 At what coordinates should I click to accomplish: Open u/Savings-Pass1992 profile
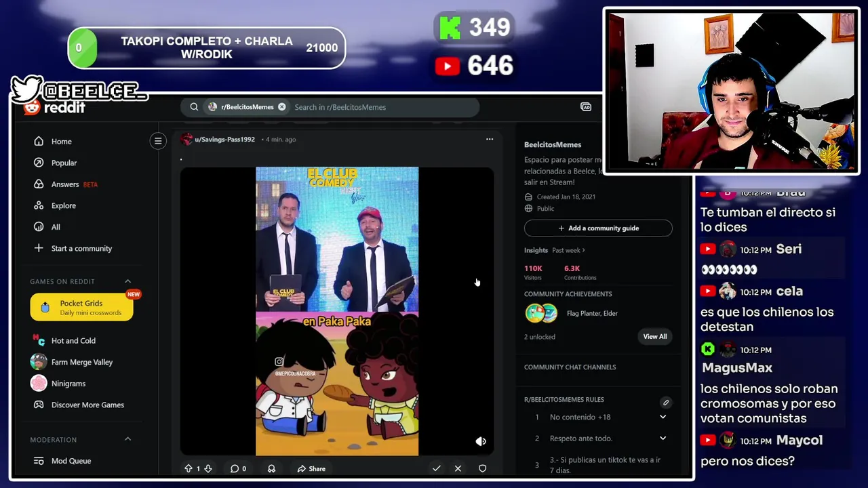click(x=224, y=140)
